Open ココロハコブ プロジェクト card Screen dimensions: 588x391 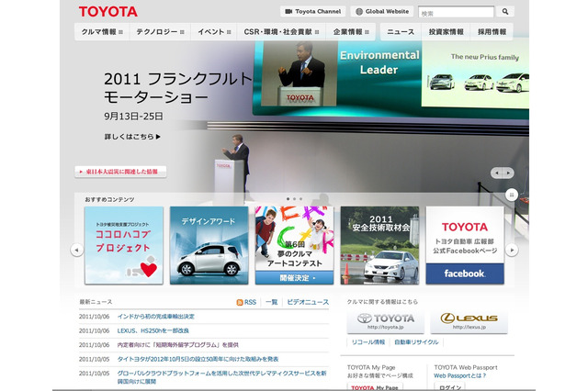point(124,245)
